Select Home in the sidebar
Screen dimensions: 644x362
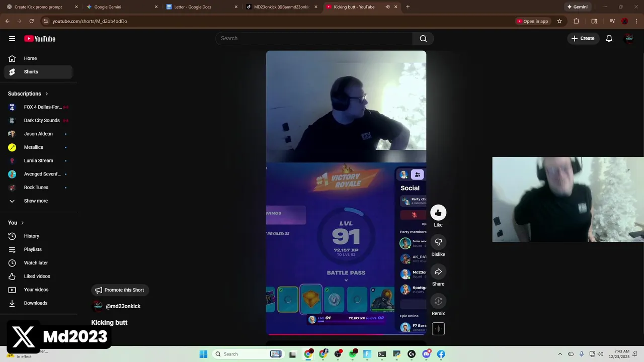click(38, 58)
